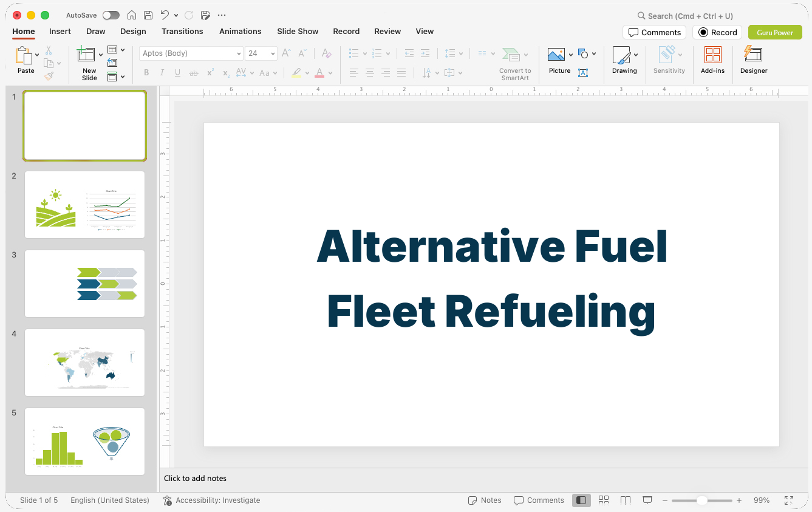
Task: Click the English (United States) language indicator
Action: coord(110,500)
